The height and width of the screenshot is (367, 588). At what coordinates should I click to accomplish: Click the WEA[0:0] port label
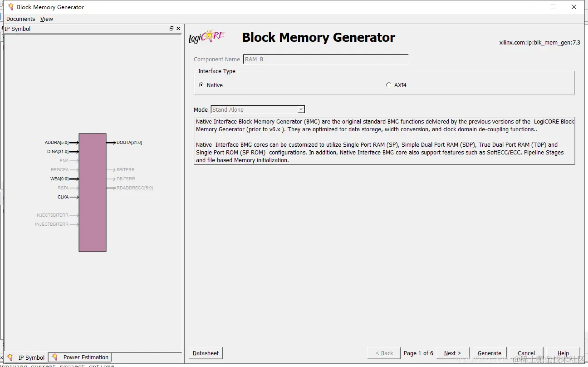[x=59, y=179]
